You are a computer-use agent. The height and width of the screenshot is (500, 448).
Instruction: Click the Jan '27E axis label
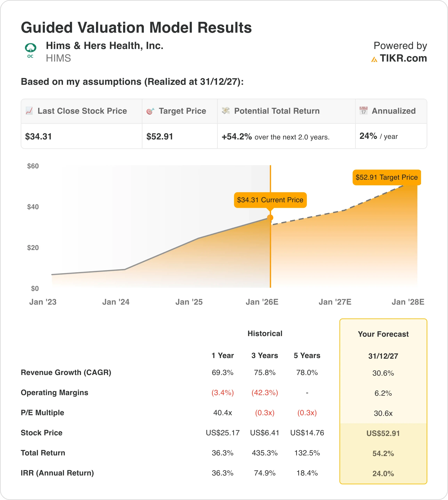coord(335,302)
